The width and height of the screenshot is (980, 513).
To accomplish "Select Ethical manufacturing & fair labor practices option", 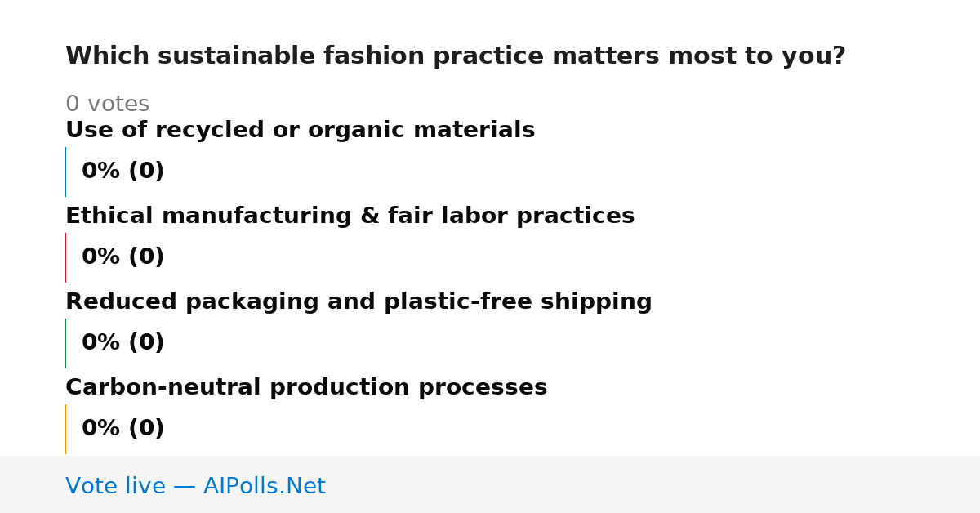I will tap(350, 216).
